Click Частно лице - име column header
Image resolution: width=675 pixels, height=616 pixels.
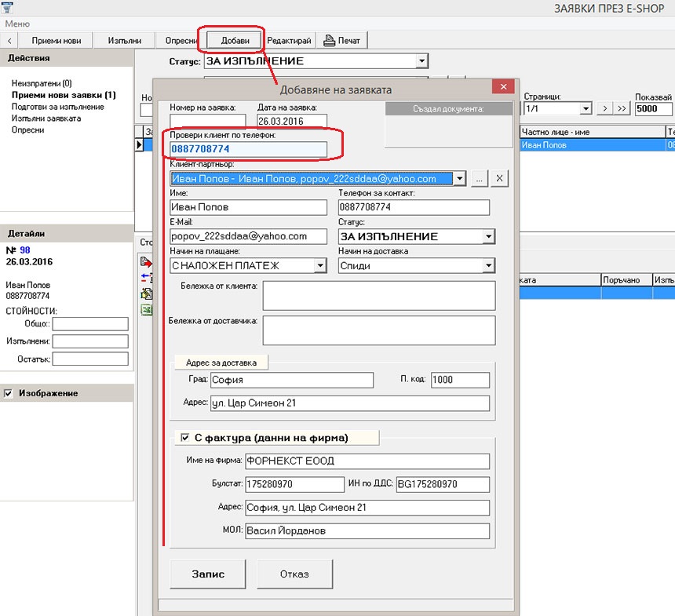click(593, 132)
